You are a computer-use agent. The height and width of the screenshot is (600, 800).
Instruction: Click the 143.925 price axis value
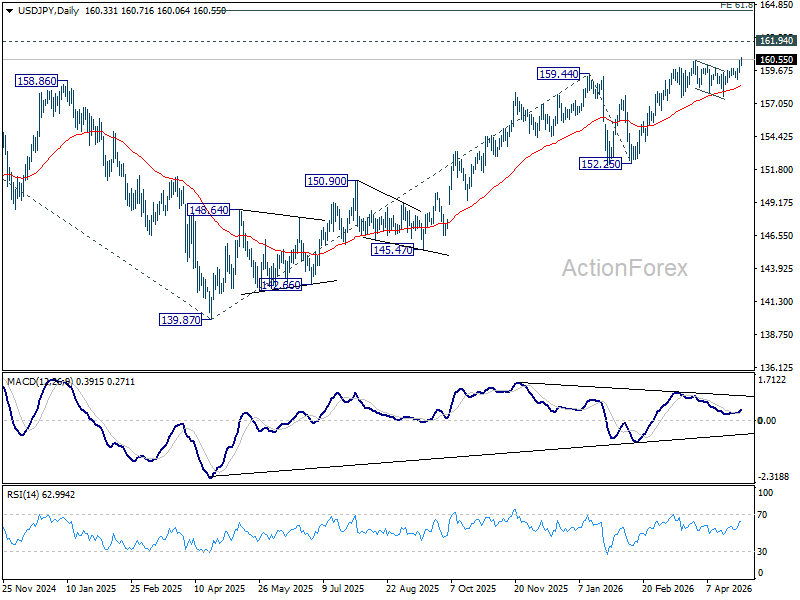pos(777,268)
